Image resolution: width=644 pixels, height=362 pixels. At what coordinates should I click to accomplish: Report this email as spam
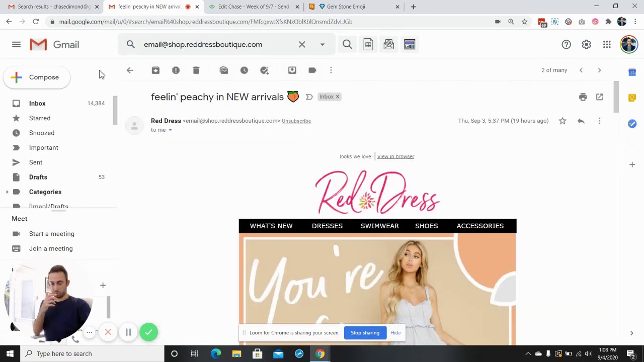tap(176, 70)
